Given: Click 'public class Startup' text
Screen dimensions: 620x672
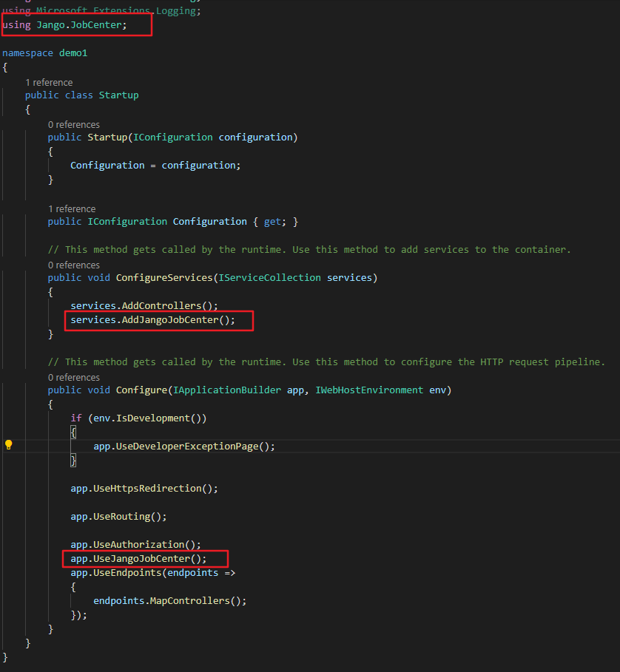Looking at the screenshot, I should 82,95.
